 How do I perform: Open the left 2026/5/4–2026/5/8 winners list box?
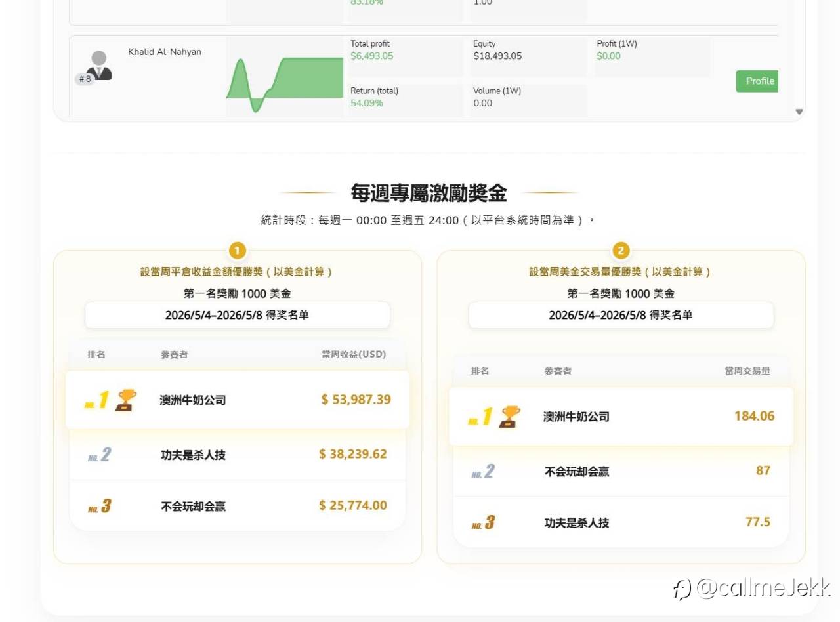coord(238,315)
